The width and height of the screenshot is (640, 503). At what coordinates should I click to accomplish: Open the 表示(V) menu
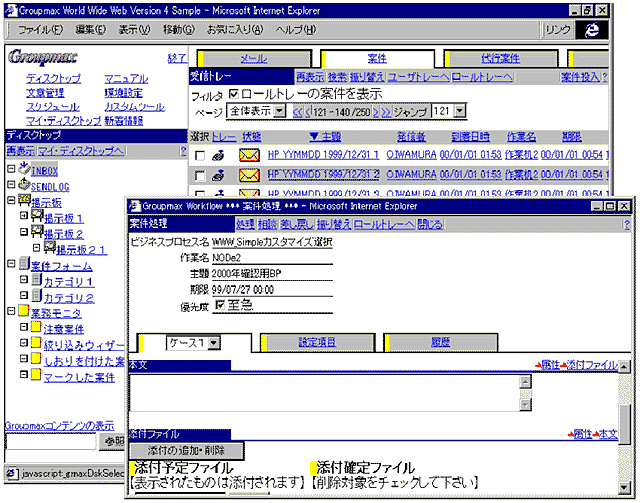[134, 29]
